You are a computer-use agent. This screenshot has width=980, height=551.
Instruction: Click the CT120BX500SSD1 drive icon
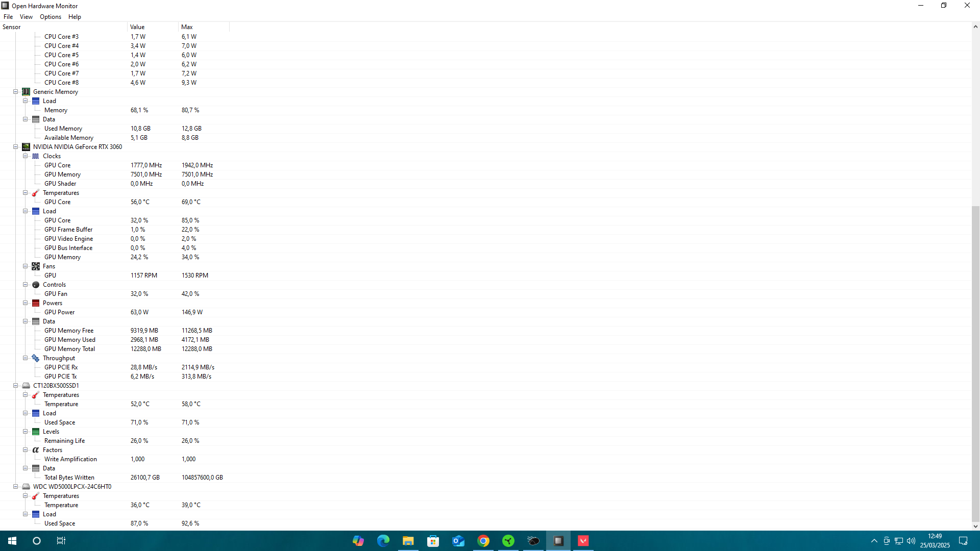pos(26,386)
